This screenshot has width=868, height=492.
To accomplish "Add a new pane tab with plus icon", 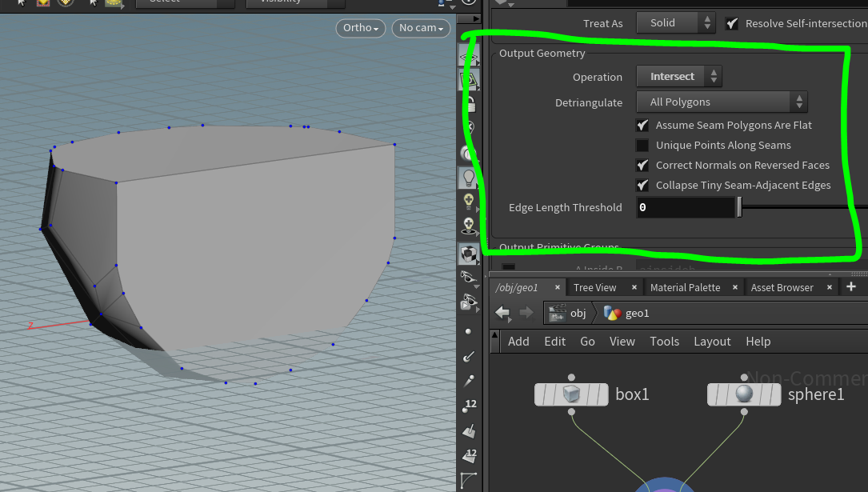I will coord(850,286).
